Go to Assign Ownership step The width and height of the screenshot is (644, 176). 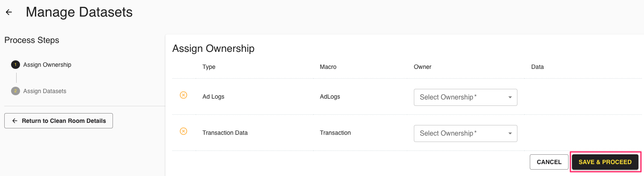47,65
